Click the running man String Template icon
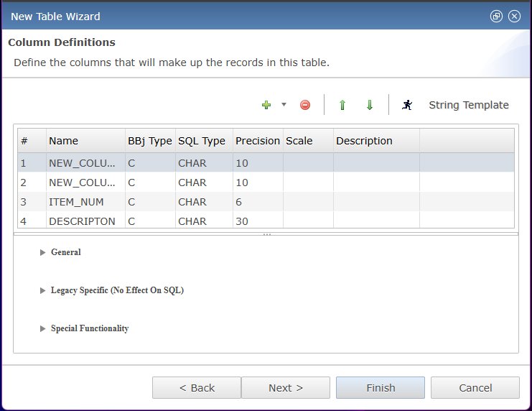This screenshot has height=411, width=532. 407,105
